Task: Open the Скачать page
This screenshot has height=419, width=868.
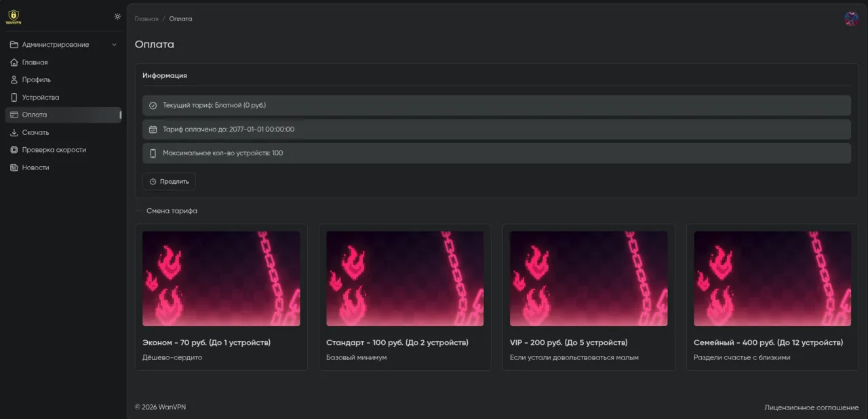Action: [63, 132]
